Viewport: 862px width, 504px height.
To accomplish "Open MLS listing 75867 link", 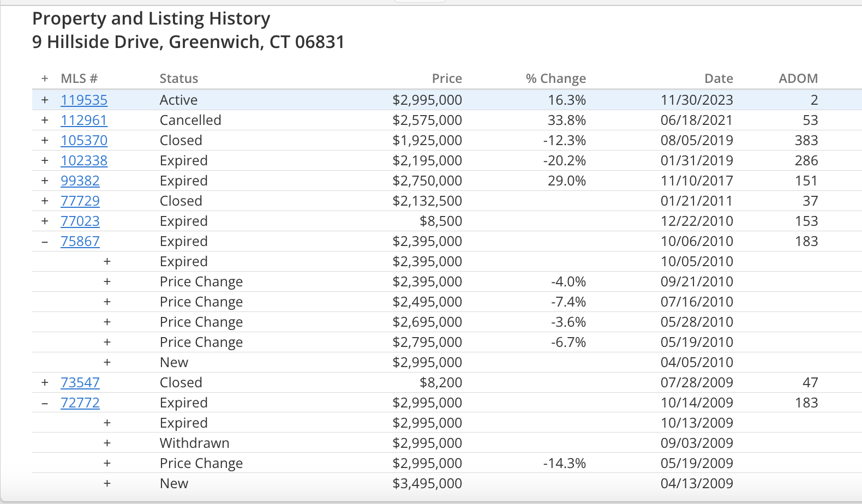I will coord(80,241).
